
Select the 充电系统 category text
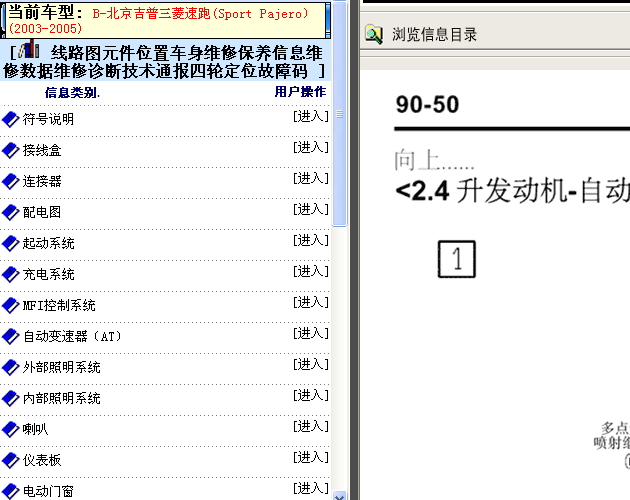click(48, 274)
